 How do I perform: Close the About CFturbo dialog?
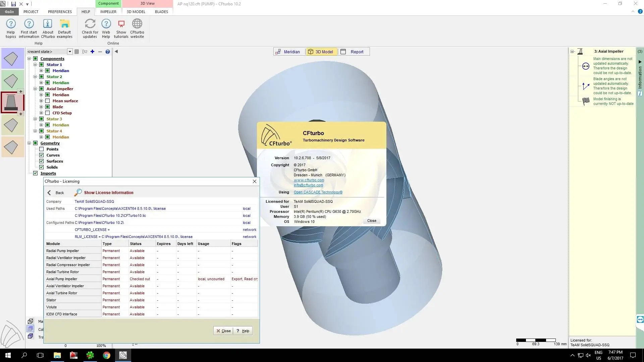click(x=372, y=221)
